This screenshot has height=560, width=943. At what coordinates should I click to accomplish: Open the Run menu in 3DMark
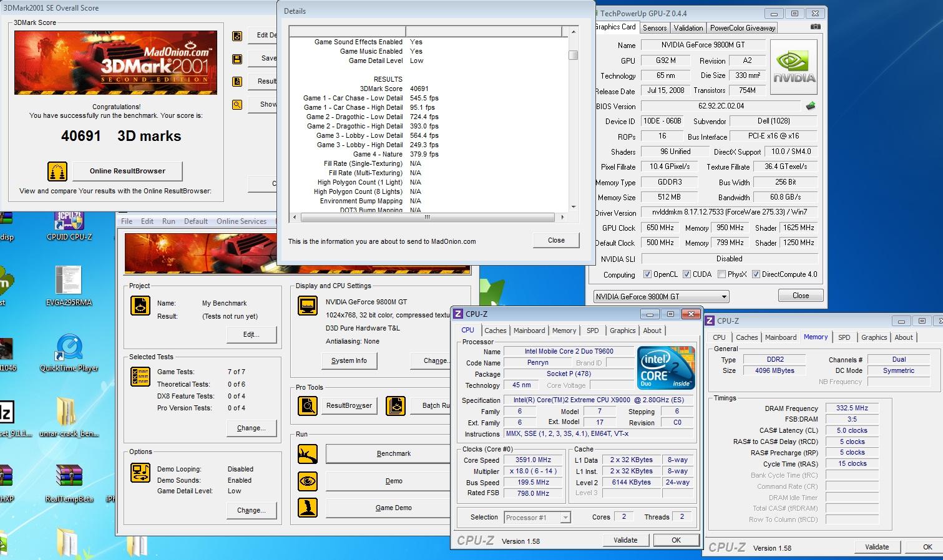[x=169, y=221]
